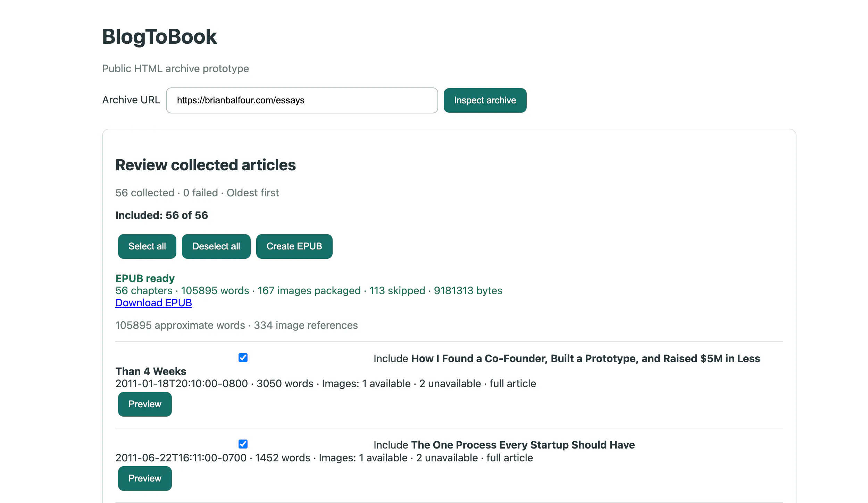Open the Download EPUB link
868x503 pixels.
pyautogui.click(x=153, y=303)
